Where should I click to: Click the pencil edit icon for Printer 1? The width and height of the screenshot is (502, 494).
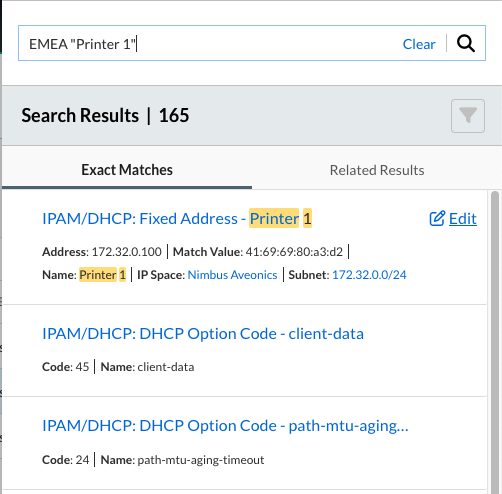(437, 218)
